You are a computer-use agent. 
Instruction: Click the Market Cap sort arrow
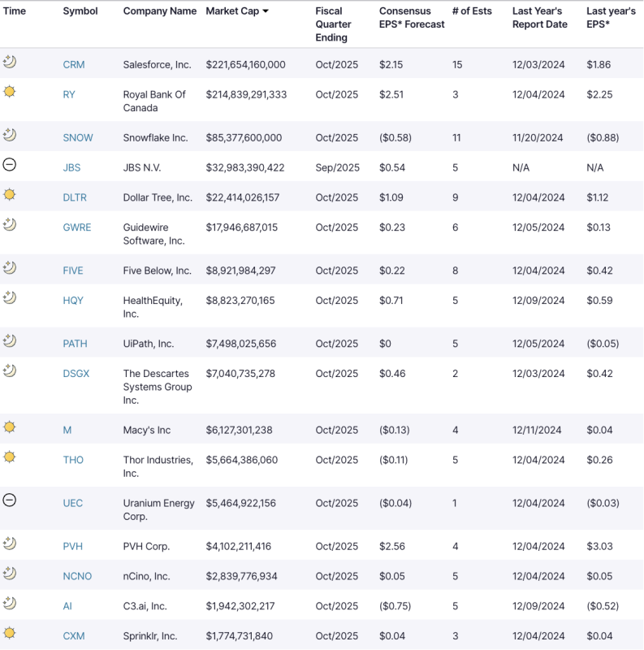point(266,12)
